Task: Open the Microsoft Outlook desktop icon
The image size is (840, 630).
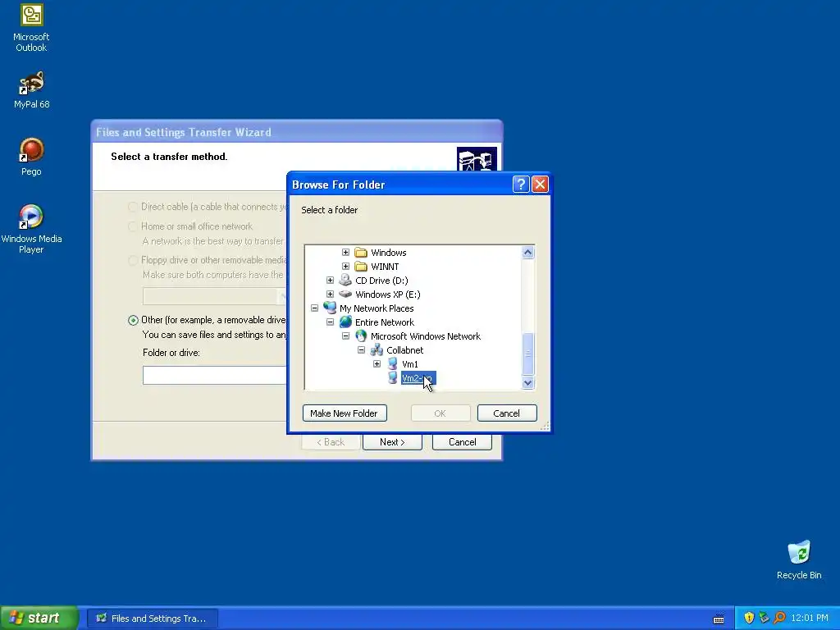Action: [x=32, y=29]
